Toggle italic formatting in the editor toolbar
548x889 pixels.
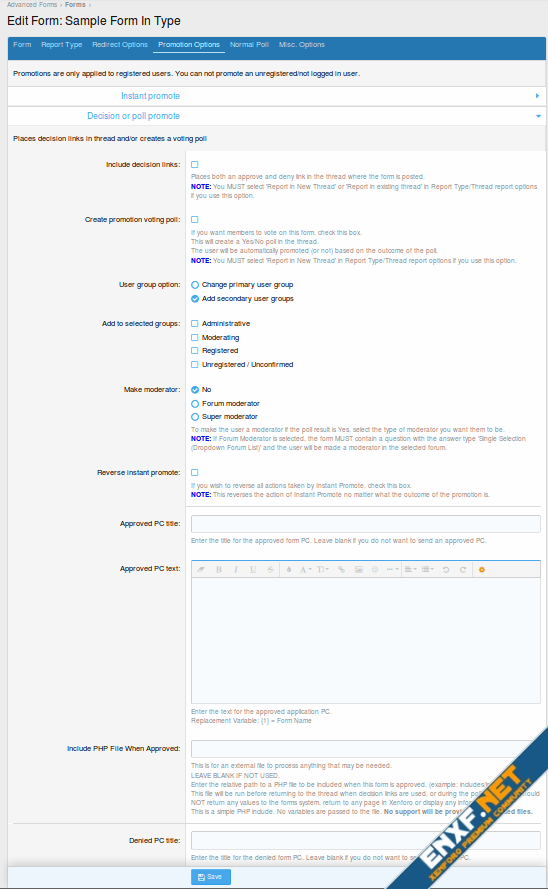tap(236, 569)
